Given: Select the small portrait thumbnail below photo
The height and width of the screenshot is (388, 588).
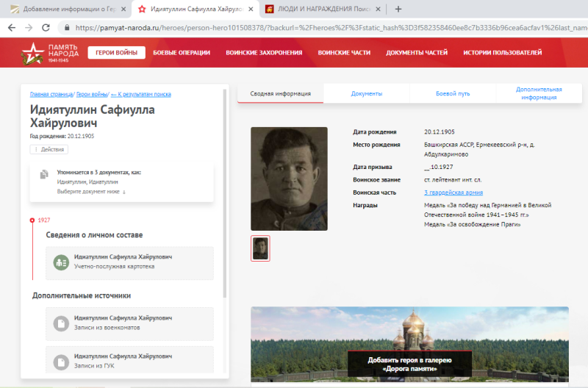Looking at the screenshot, I should 260,248.
